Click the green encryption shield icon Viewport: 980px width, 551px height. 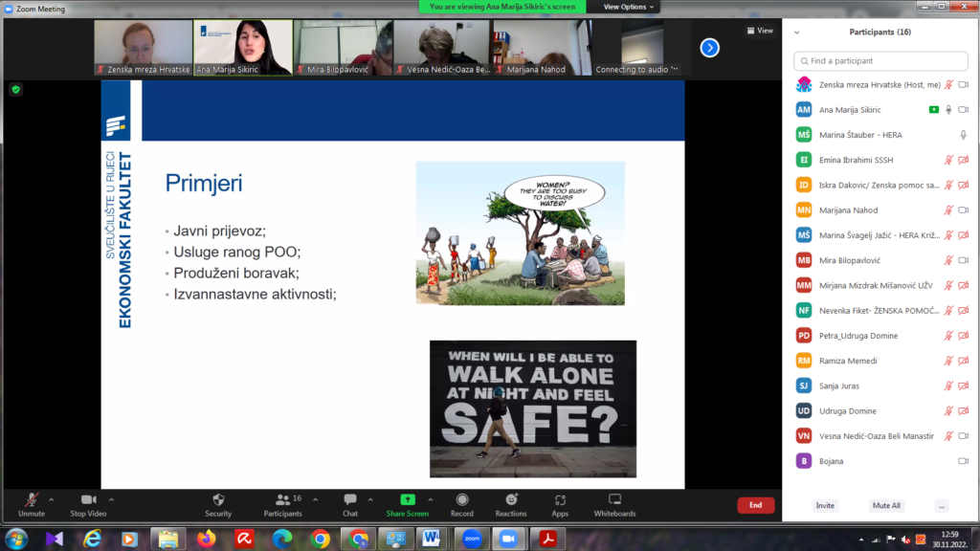click(x=16, y=89)
